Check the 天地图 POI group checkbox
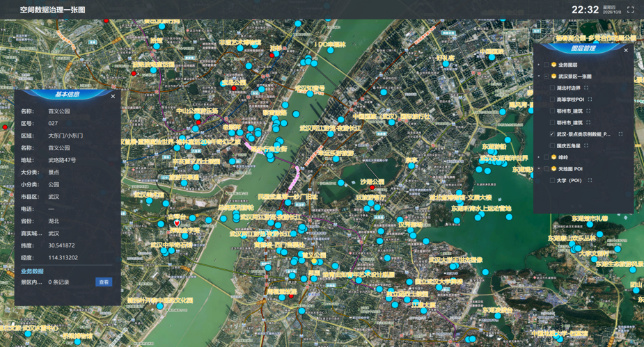Image resolution: width=644 pixels, height=347 pixels. click(547, 168)
